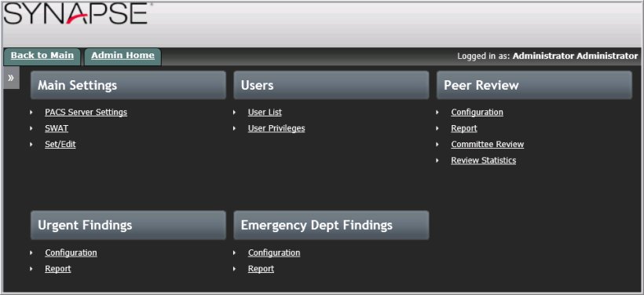Image resolution: width=644 pixels, height=295 pixels.
Task: Open Urgent Findings Configuration link
Action: pos(71,253)
